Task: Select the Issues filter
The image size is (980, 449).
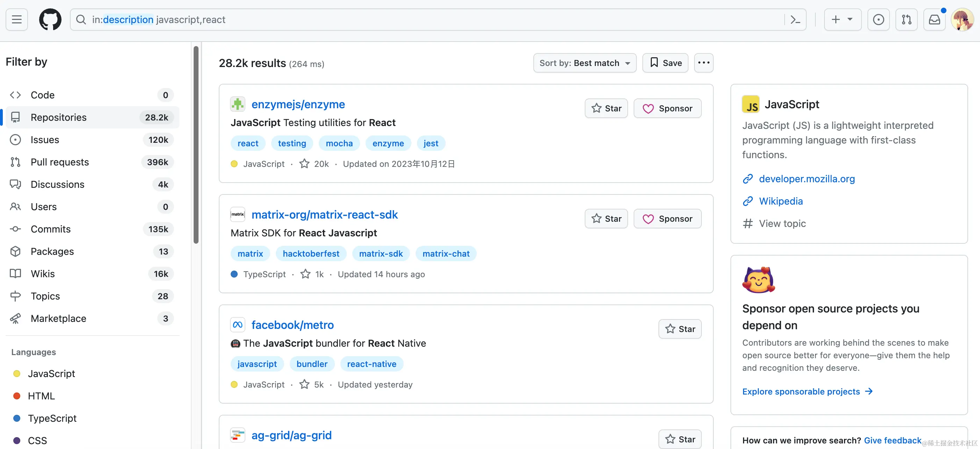Action: click(45, 140)
